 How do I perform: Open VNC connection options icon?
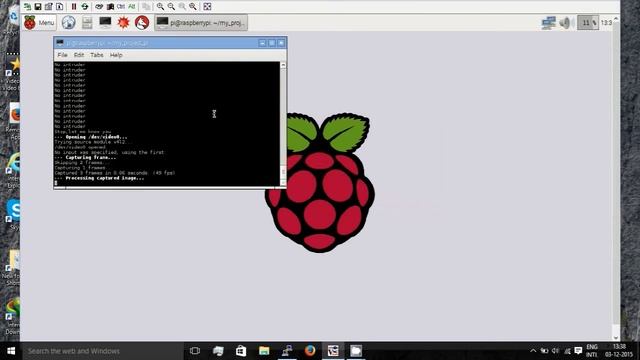click(x=49, y=7)
